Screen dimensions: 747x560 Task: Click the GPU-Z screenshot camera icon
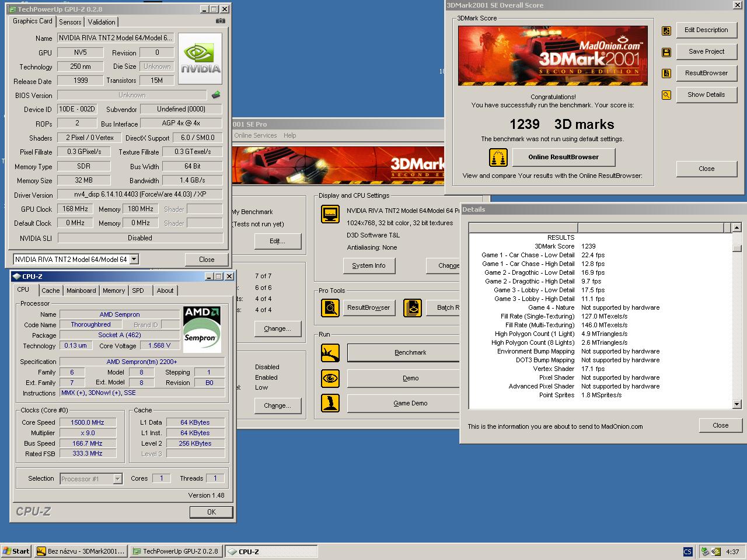tap(220, 21)
